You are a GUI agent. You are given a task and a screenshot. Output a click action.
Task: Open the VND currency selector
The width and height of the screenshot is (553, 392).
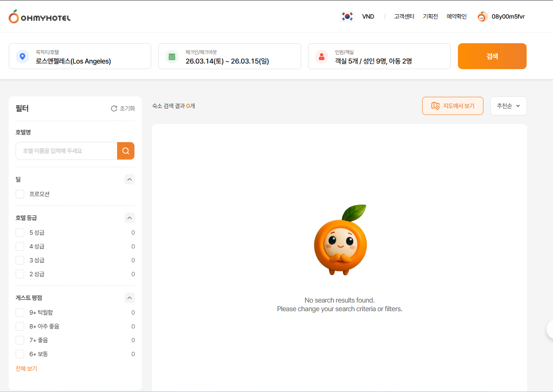pyautogui.click(x=368, y=16)
